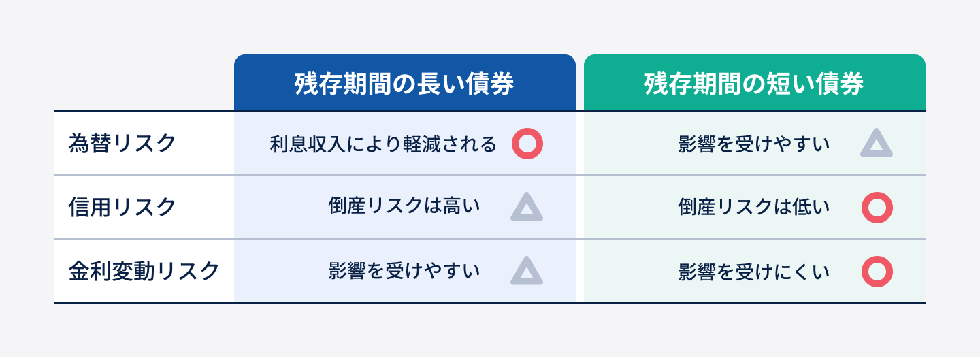The height and width of the screenshot is (358, 980).
Task: Click the text 影響を受けにくい
Action: coord(754,272)
